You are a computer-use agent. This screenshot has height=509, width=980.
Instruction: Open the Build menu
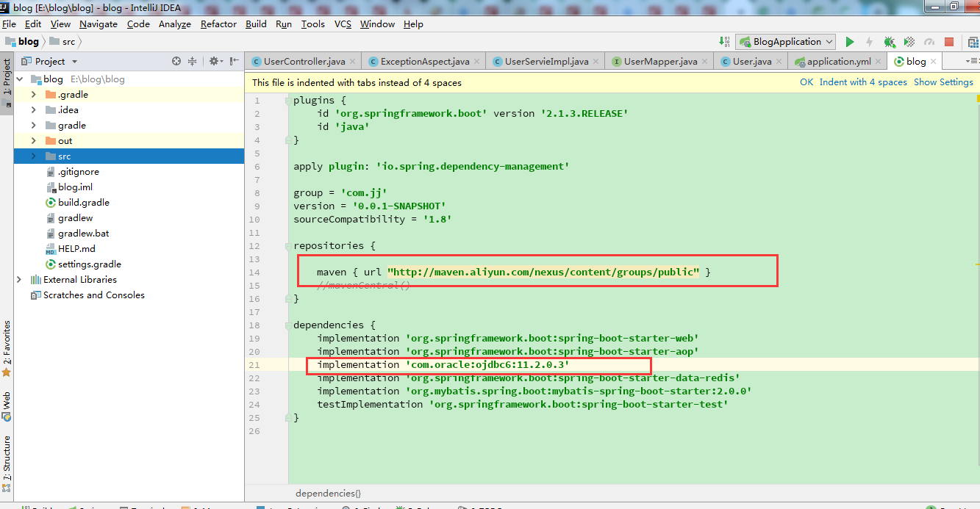point(256,24)
